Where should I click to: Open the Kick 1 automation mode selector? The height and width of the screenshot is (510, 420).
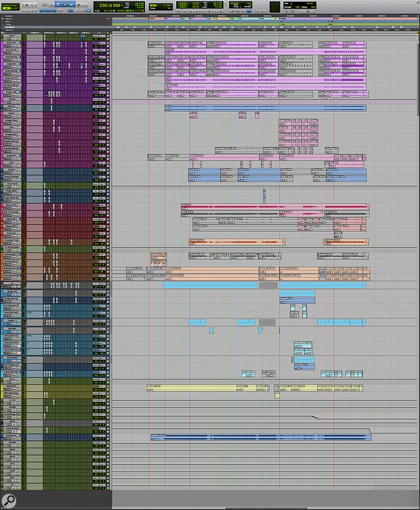point(19,46)
